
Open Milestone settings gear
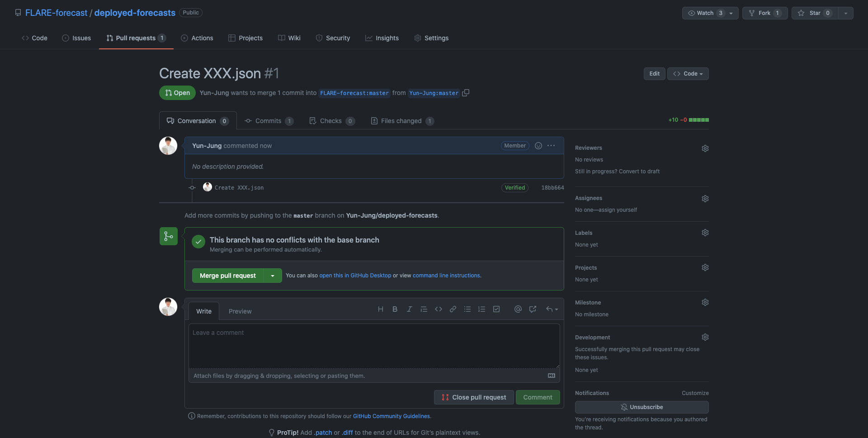(705, 302)
